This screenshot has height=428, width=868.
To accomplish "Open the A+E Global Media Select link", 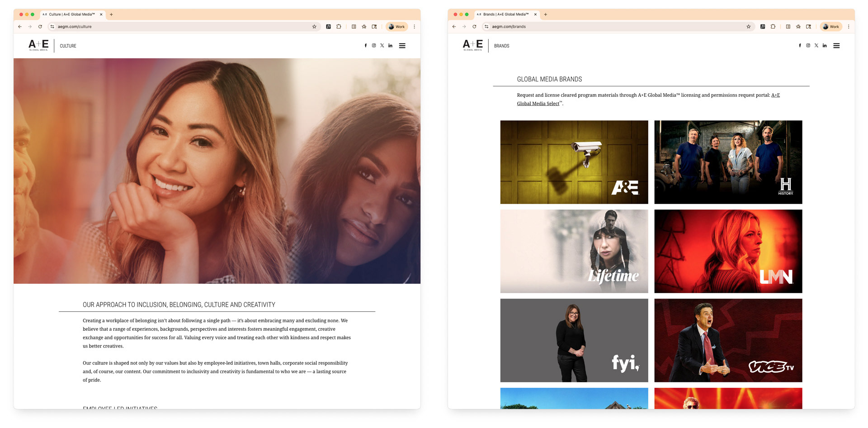I will pyautogui.click(x=538, y=104).
